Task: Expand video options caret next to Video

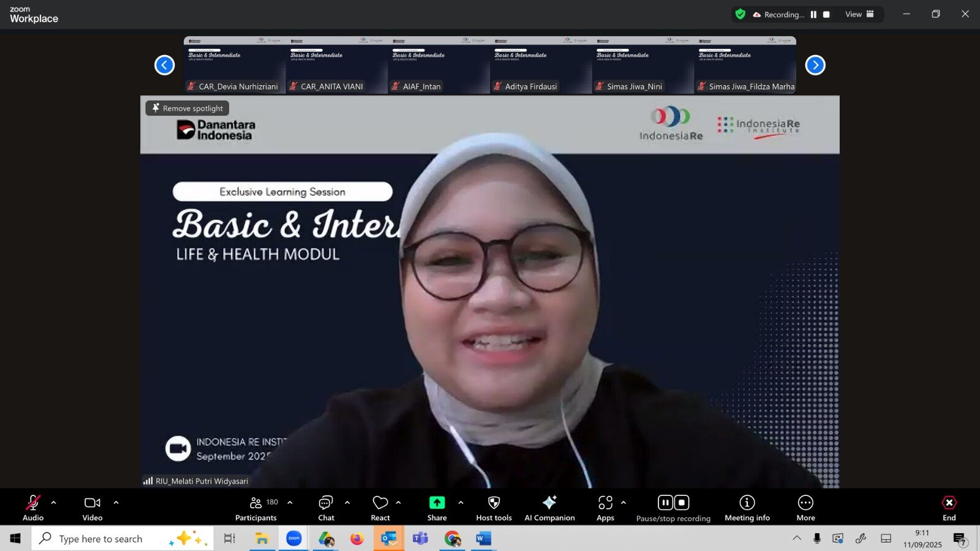Action: (116, 503)
